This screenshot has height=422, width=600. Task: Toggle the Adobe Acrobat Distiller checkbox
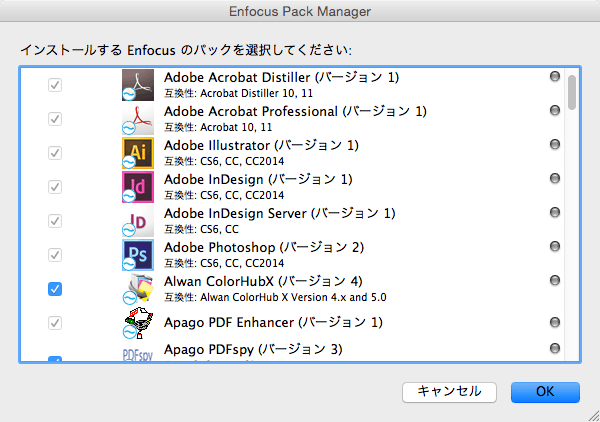click(55, 85)
